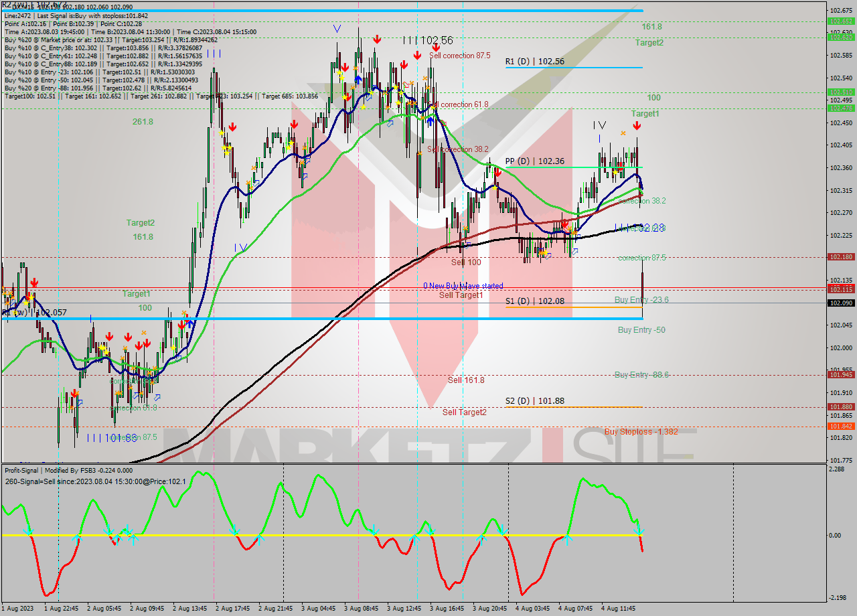This screenshot has height=616, width=857.
Task: Click the 'Last Signal is:Buy with stoploss' line
Action: click(x=76, y=15)
